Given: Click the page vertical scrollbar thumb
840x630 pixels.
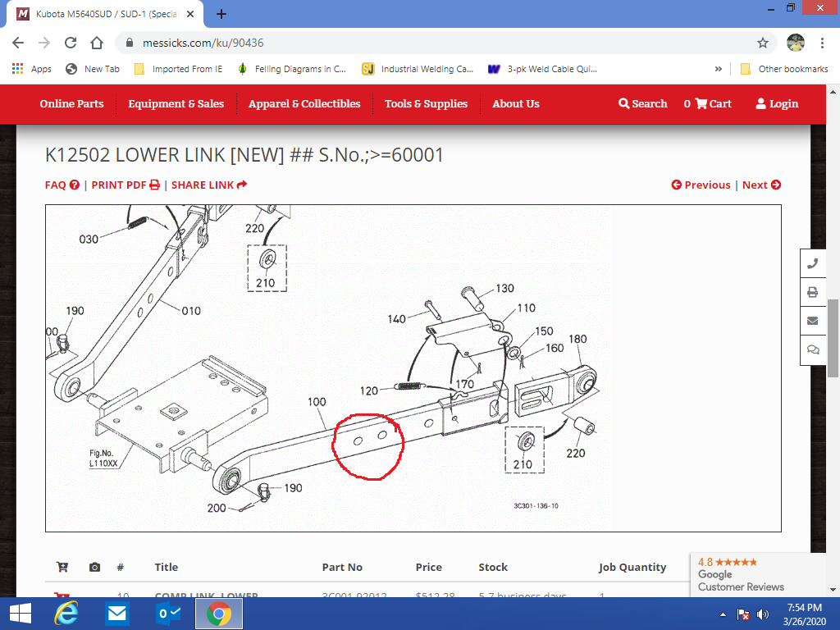Looking at the screenshot, I should (833, 339).
